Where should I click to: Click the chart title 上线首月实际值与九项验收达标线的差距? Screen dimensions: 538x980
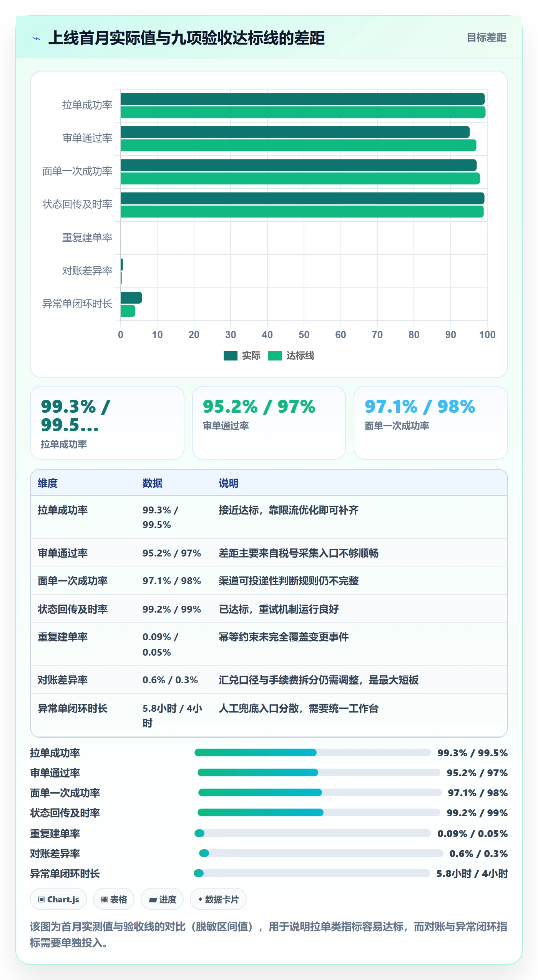[x=186, y=38]
